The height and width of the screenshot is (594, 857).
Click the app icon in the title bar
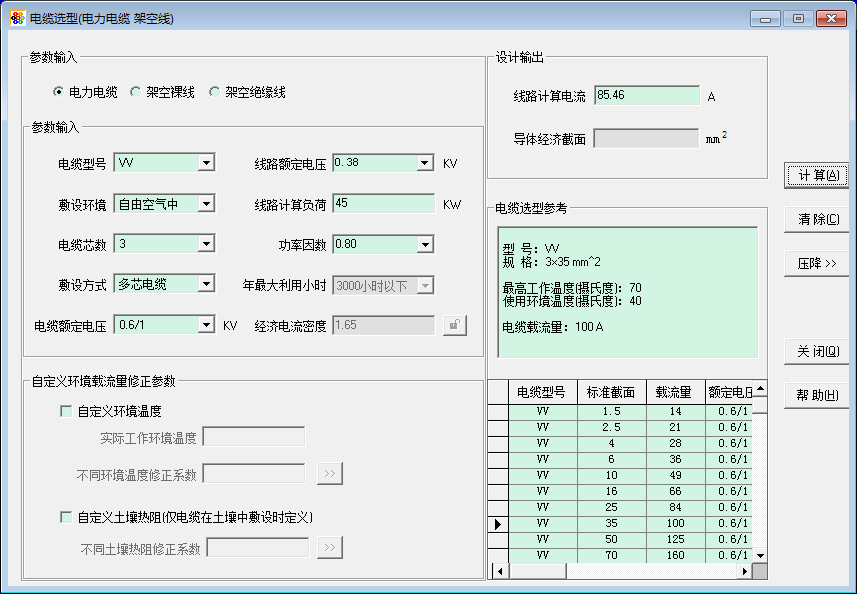coord(17,18)
